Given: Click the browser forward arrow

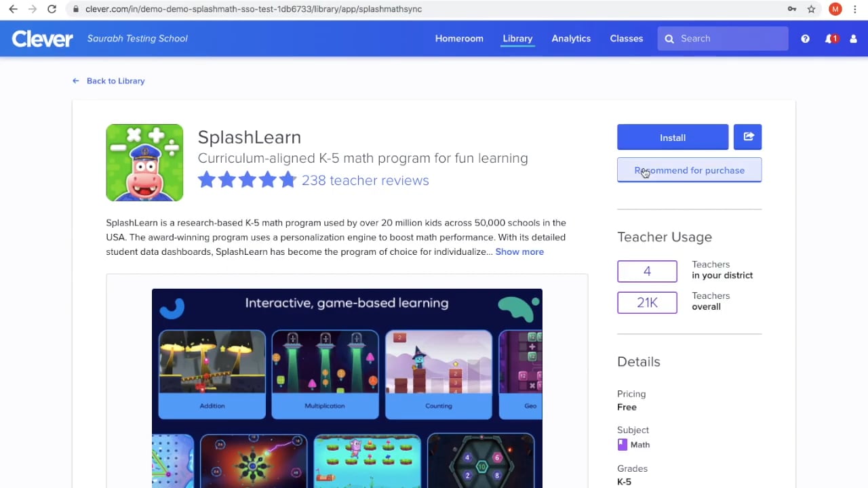Looking at the screenshot, I should coord(32,9).
